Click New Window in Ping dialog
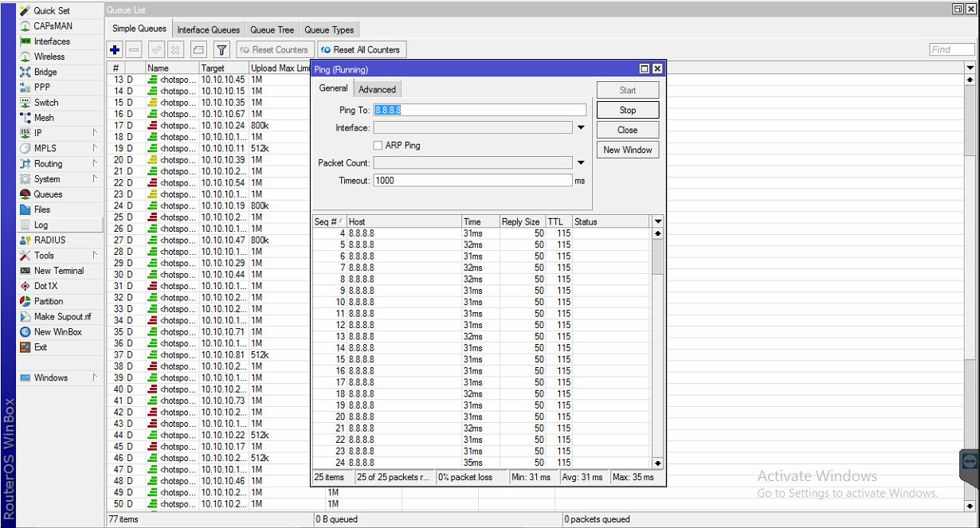The image size is (980, 528). pyautogui.click(x=628, y=150)
